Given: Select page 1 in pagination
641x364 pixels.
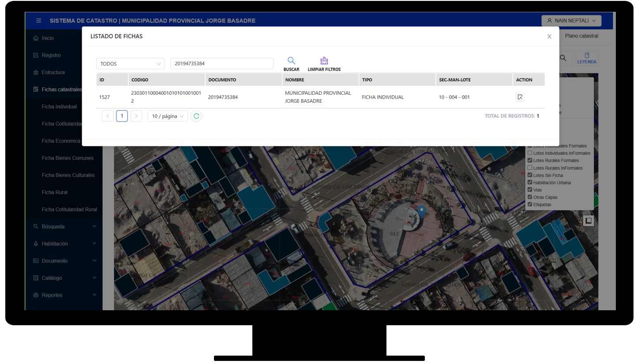Looking at the screenshot, I should tap(122, 116).
